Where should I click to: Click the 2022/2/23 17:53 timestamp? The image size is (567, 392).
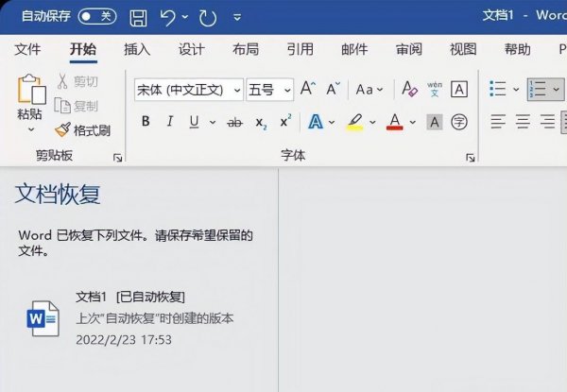[124, 340]
